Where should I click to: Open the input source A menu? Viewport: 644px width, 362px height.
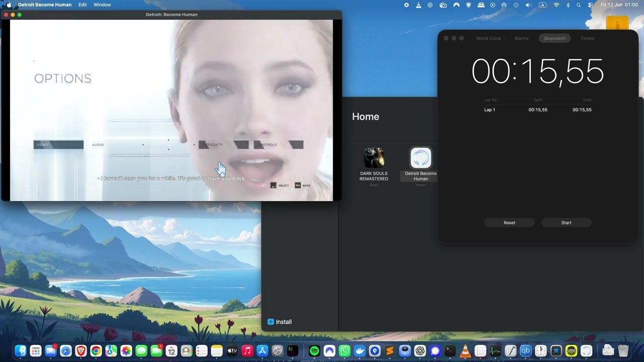tap(542, 5)
